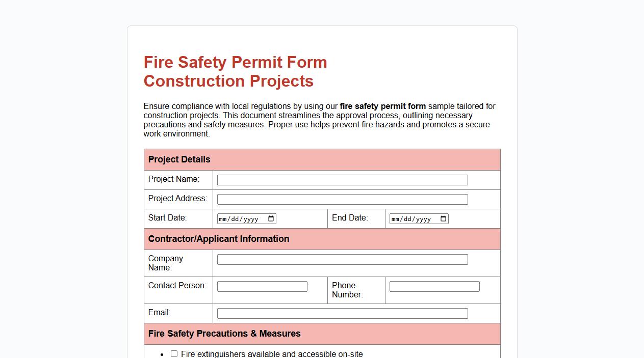Click the Fire Safety Precautions & Measures header
Screen dimensions: 644x358
coord(224,334)
